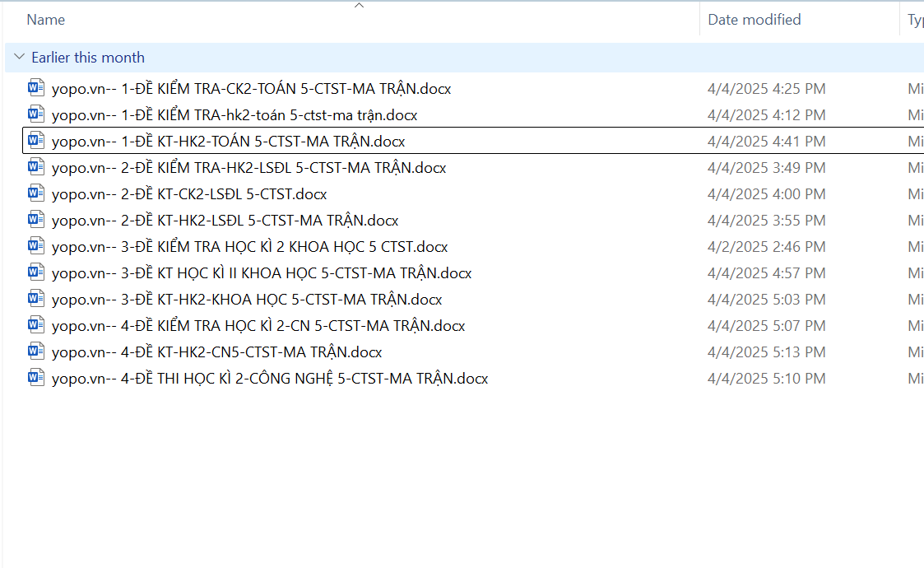Collapse the Earlier this month group chevron
This screenshot has height=568, width=924.
[19, 58]
